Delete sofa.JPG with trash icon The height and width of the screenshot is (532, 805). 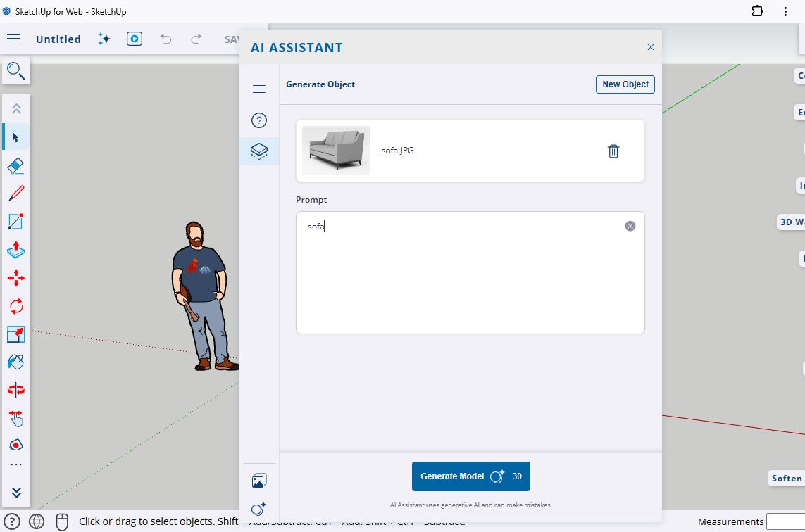click(x=613, y=151)
